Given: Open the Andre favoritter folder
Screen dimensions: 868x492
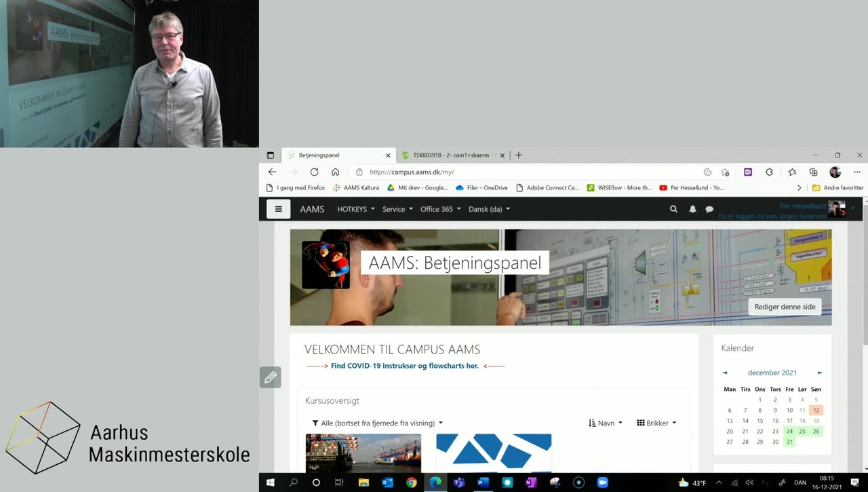Looking at the screenshot, I should (x=838, y=188).
